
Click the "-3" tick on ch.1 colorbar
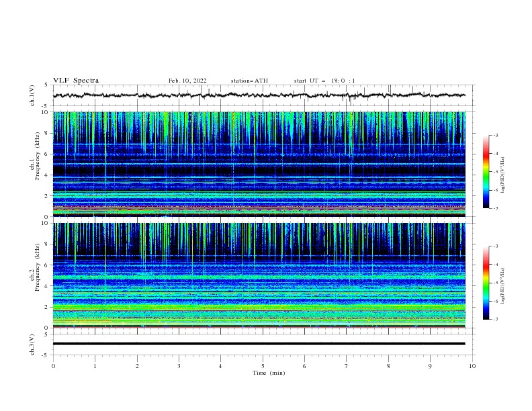(495, 135)
